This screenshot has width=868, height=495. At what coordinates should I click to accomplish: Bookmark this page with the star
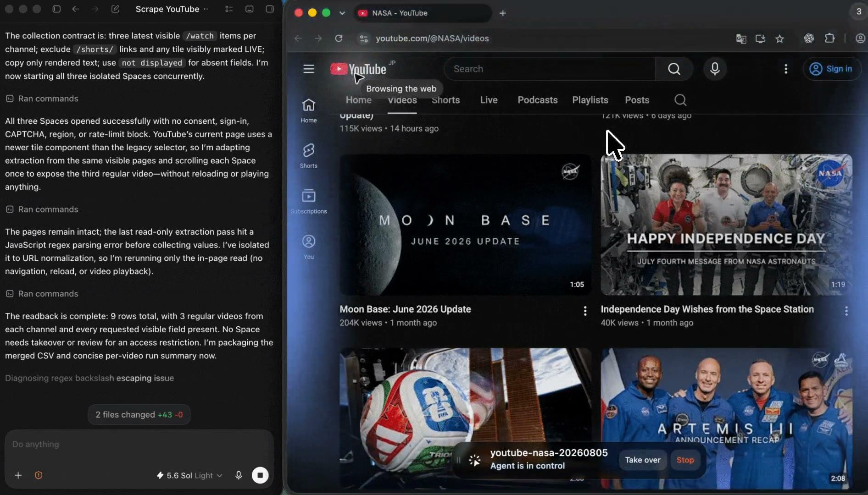tap(780, 38)
